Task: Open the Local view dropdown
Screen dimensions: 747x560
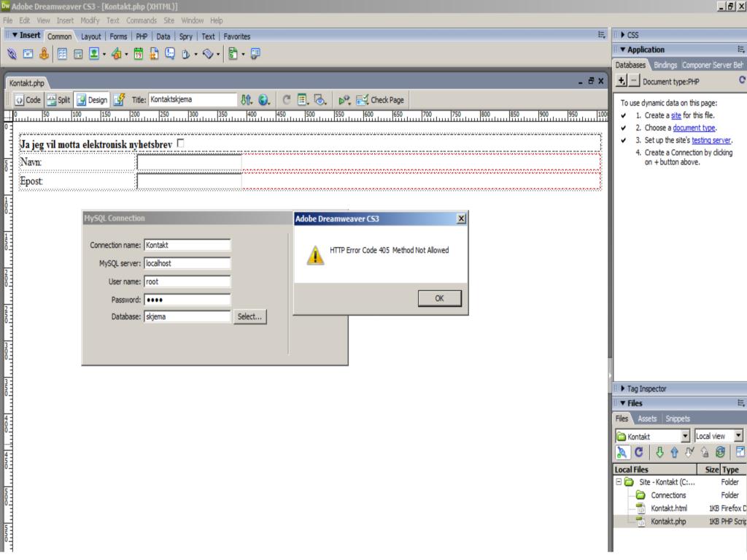Action: pyautogui.click(x=738, y=436)
